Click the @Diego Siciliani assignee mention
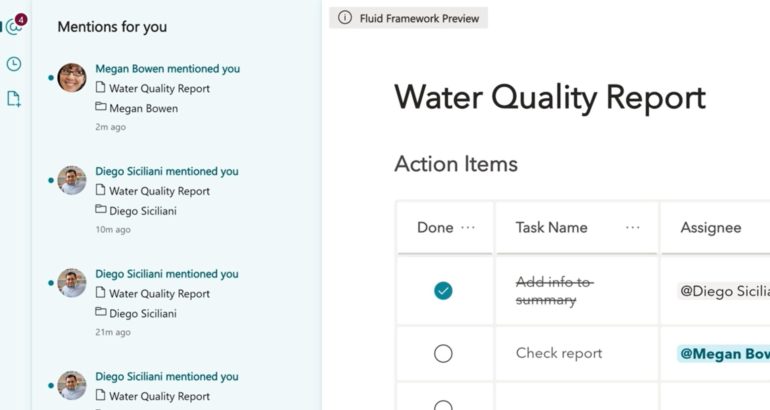This screenshot has height=410, width=770. point(724,291)
